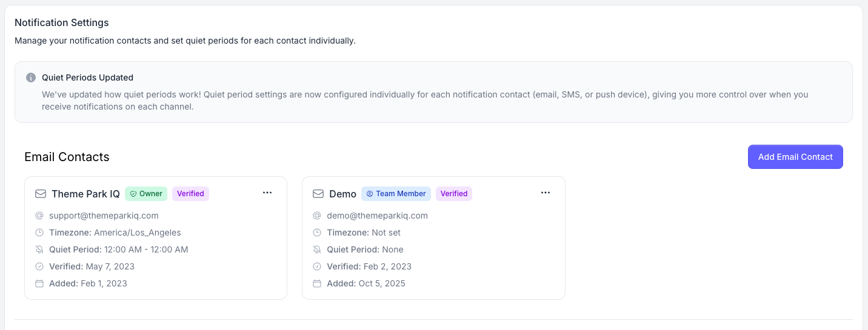Click clock icon beside Timezone Not set

coord(317,233)
